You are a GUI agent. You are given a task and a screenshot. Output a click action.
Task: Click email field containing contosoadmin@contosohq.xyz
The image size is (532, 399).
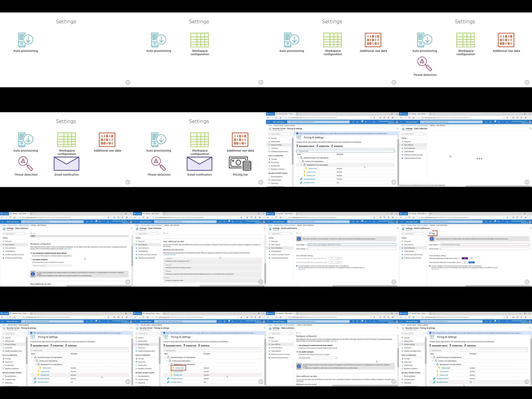(x=485, y=245)
